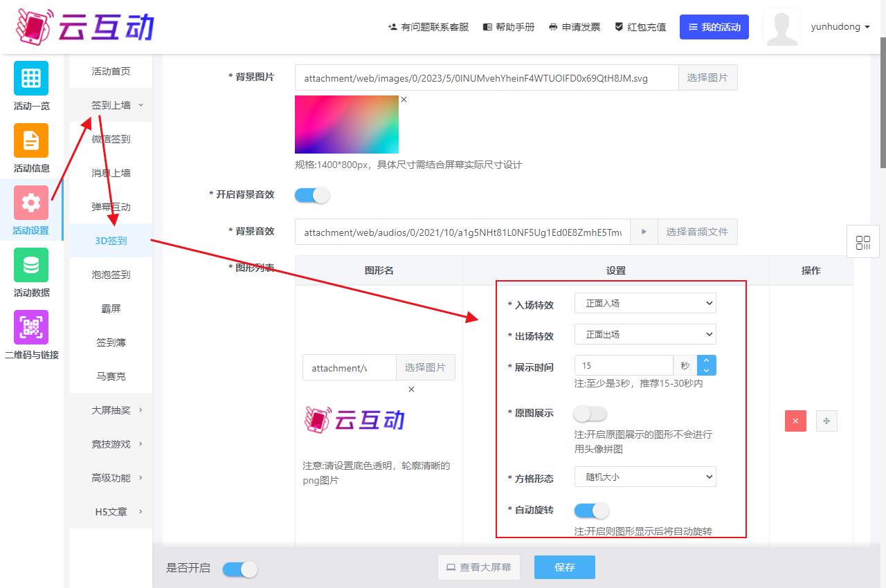Remove the background image thumbnail with X

click(x=404, y=100)
